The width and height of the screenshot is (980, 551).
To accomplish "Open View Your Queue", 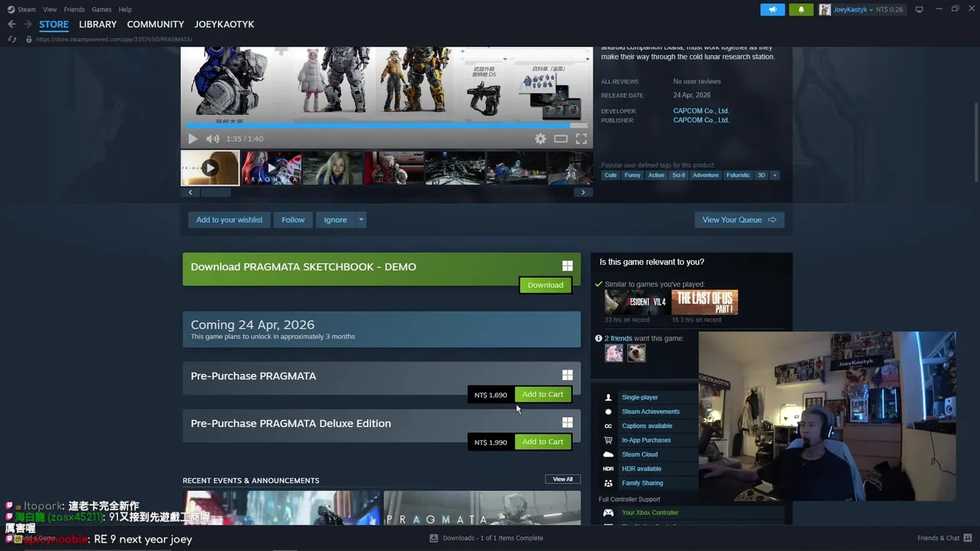I will click(739, 220).
